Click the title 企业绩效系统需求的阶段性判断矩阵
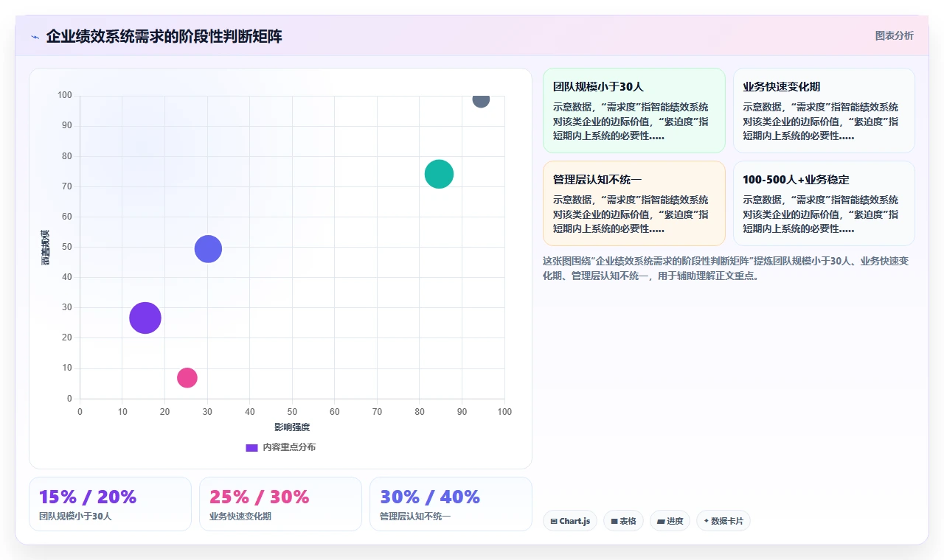Image resolution: width=944 pixels, height=560 pixels. pos(164,37)
